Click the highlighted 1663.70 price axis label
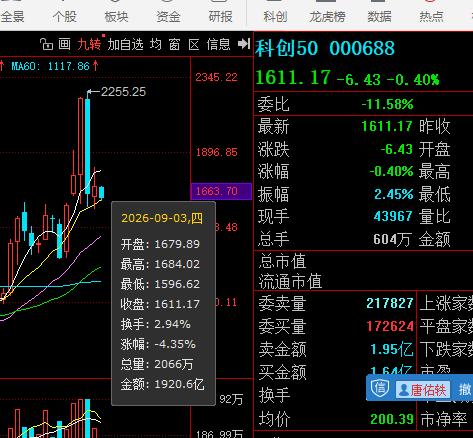 [221, 191]
